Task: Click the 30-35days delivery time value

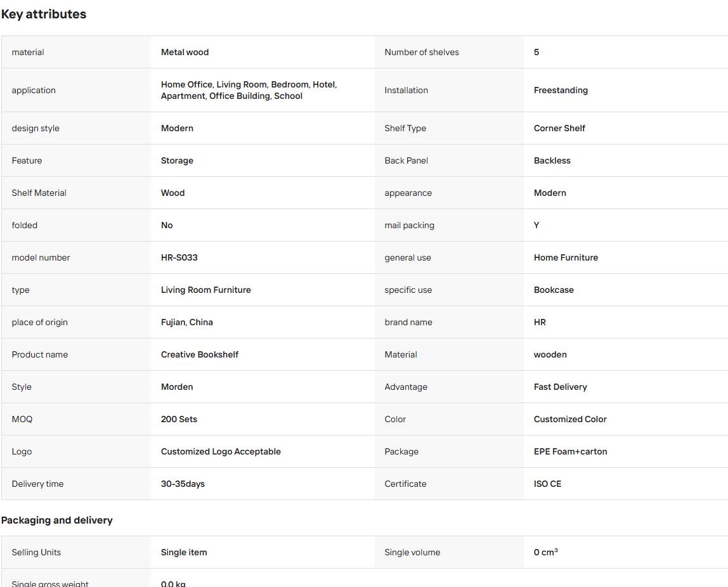Action: coord(183,484)
